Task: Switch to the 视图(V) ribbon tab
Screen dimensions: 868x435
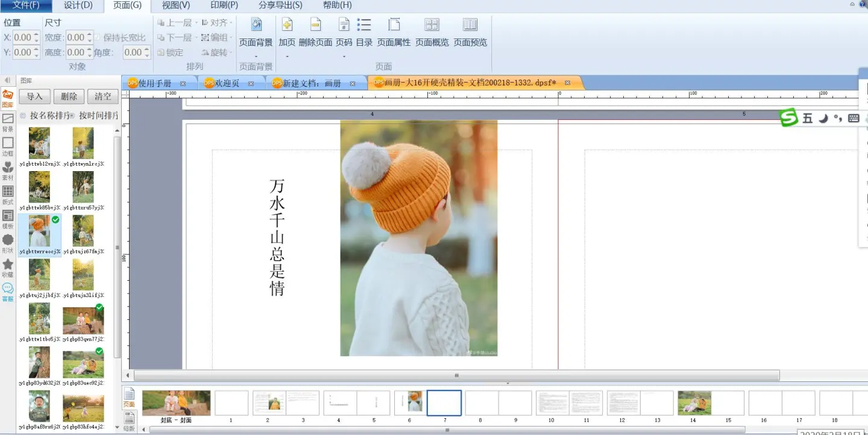Action: 176,5
